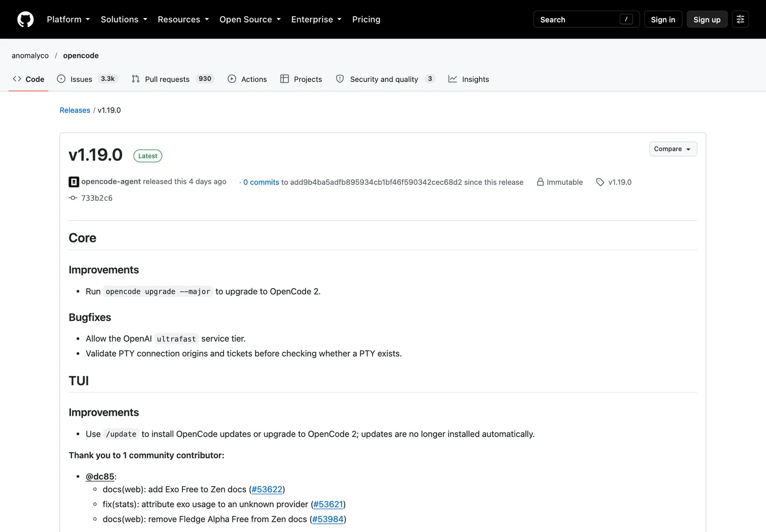Open the Projects tab
This screenshot has width=766, height=532.
click(x=301, y=79)
